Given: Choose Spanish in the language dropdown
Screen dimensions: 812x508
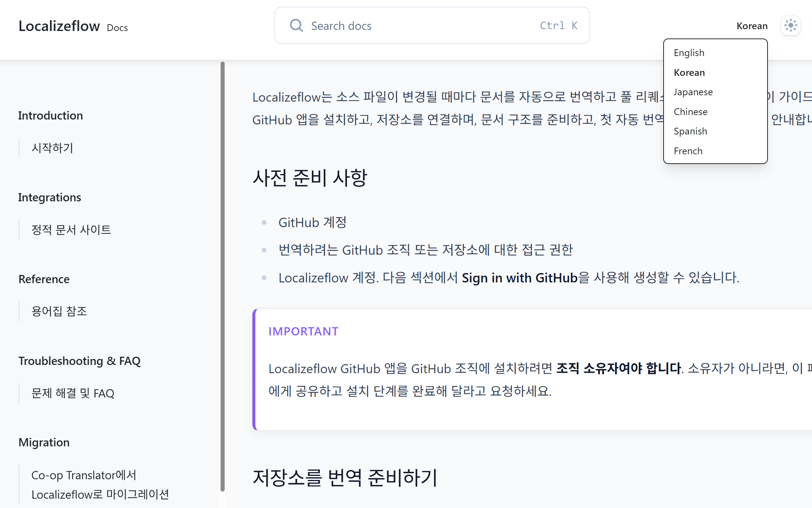Looking at the screenshot, I should pyautogui.click(x=690, y=131).
